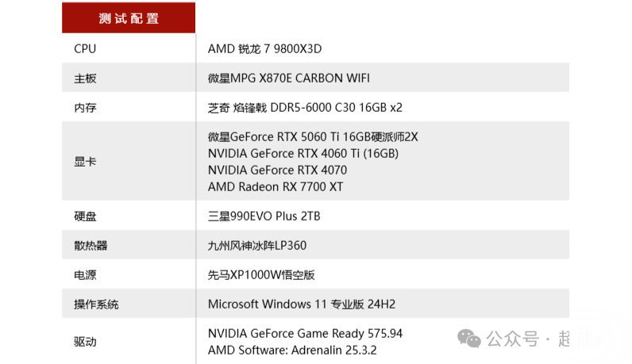632x364 pixels.
Task: Click Microsoft Windows 11 专业版 24H2 entry
Action: 302,304
